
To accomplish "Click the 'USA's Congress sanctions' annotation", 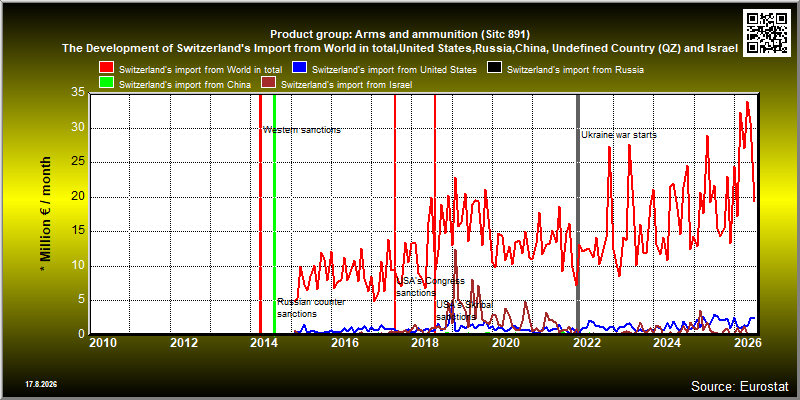I will (x=431, y=287).
